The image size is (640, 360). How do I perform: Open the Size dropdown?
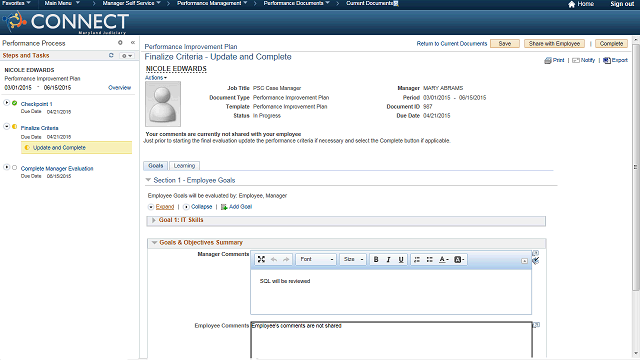[x=353, y=259]
